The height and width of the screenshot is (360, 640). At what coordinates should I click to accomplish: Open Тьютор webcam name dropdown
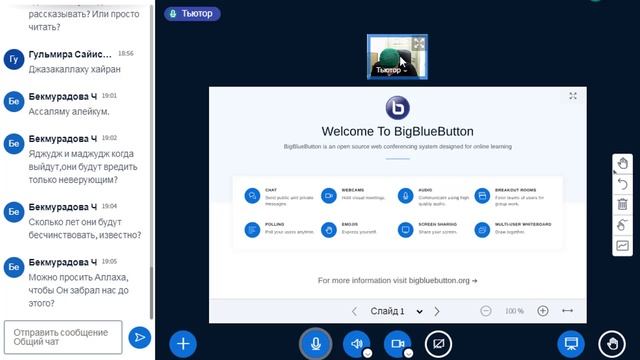point(391,70)
